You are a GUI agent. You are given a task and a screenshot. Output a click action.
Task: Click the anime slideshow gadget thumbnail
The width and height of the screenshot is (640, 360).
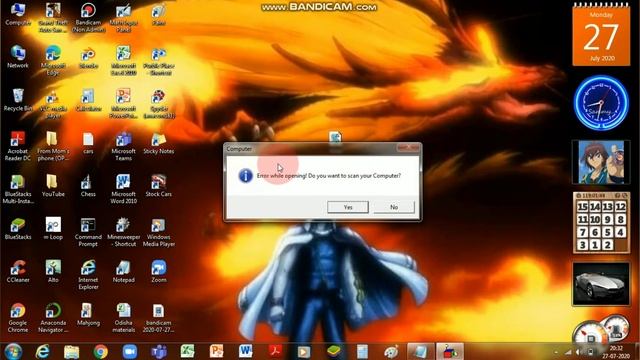[x=601, y=162]
